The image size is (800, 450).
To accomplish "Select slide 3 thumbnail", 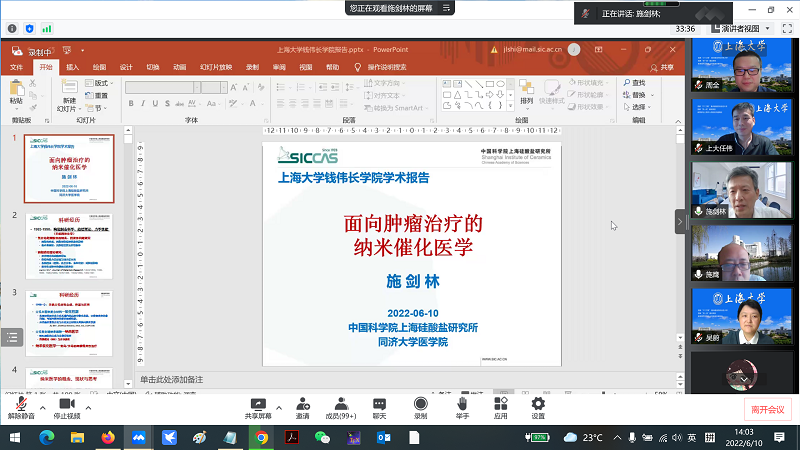I will click(69, 323).
